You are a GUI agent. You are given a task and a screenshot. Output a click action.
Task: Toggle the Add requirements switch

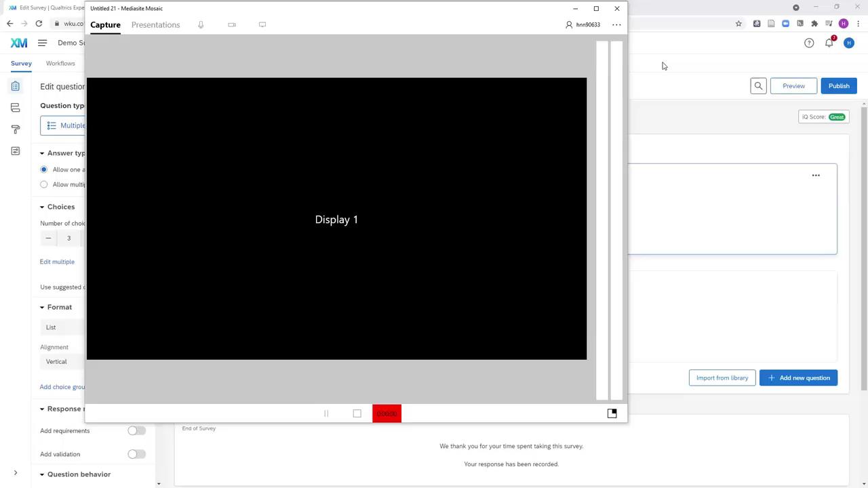[136, 431]
